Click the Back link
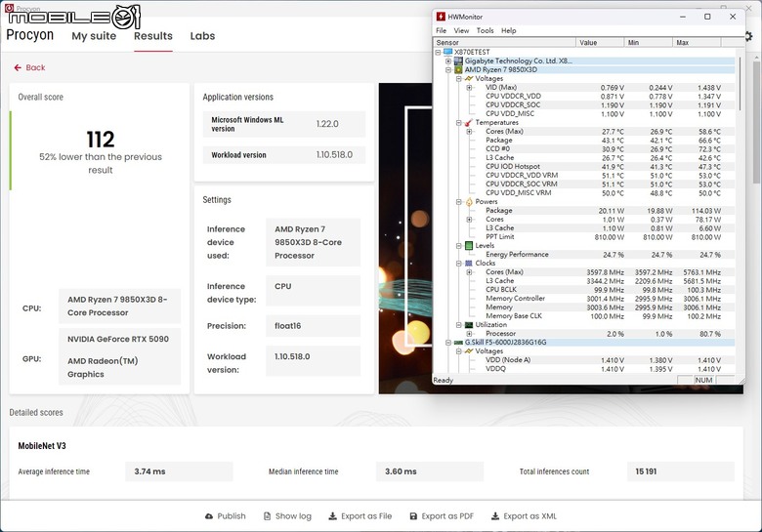 pos(29,68)
